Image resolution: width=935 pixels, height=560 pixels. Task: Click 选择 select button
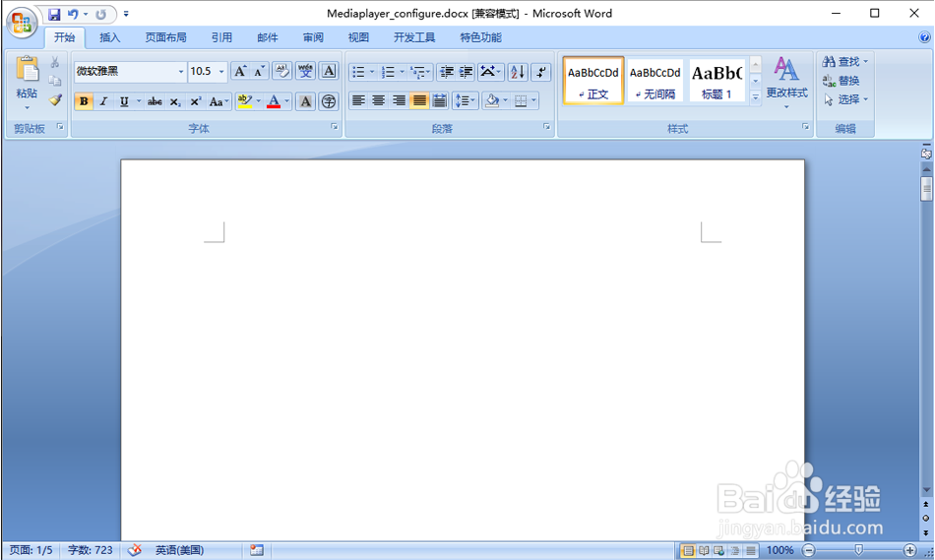point(845,99)
